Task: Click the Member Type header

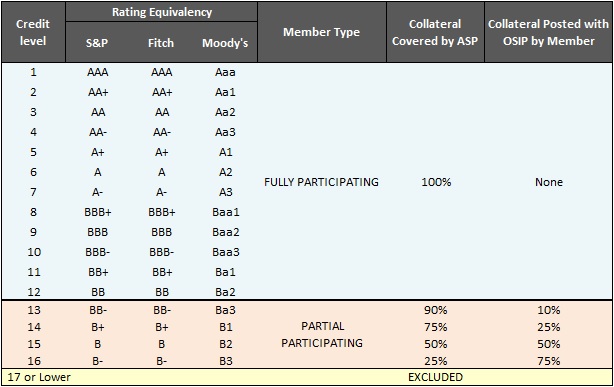Action: [321, 32]
